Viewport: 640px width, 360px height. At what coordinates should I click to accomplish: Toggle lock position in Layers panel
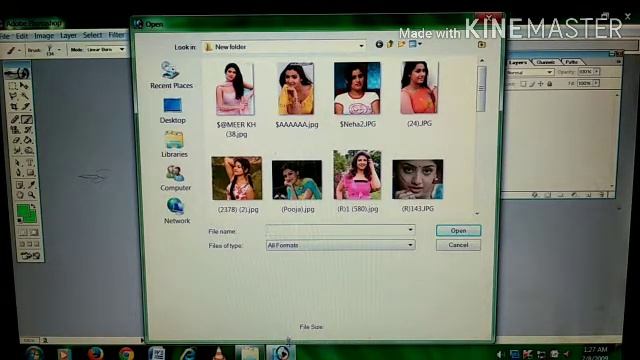(540, 84)
